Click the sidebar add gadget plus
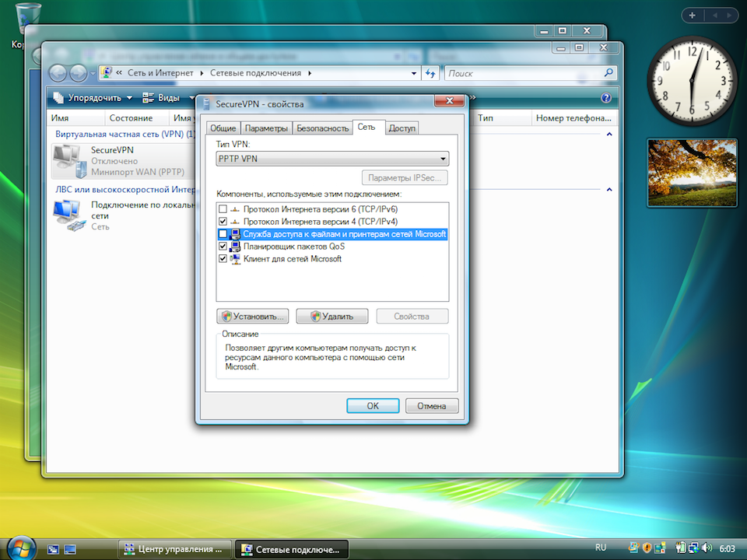 (693, 16)
